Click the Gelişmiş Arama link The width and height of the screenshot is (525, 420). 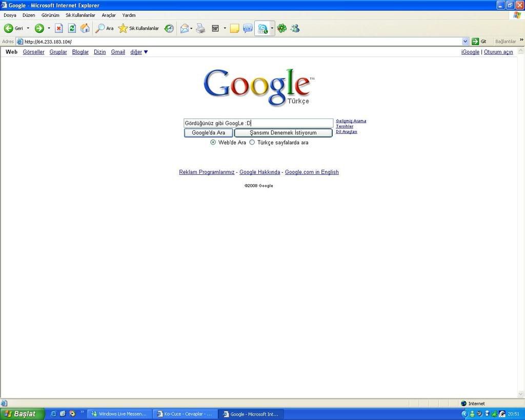point(351,121)
